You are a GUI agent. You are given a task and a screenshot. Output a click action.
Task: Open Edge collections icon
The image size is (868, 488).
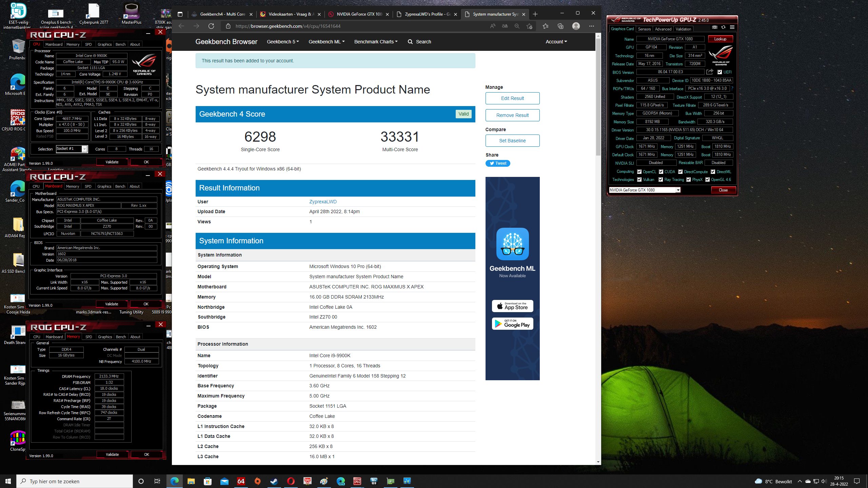[x=560, y=26]
